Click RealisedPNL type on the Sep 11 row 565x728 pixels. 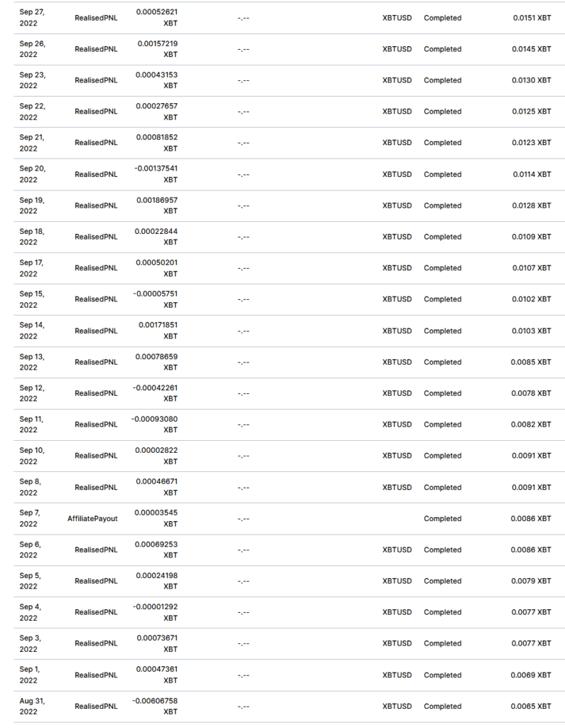point(96,424)
